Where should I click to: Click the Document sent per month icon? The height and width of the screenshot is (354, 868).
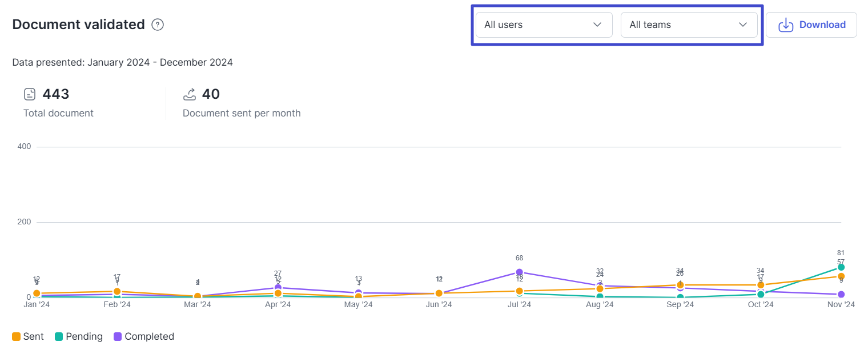[189, 94]
